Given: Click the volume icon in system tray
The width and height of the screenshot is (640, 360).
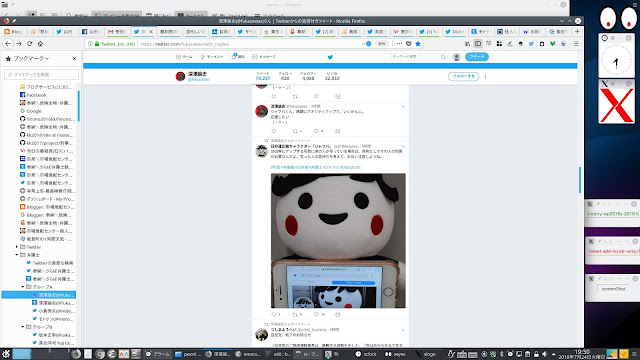Looking at the screenshot, I should coord(544,354).
